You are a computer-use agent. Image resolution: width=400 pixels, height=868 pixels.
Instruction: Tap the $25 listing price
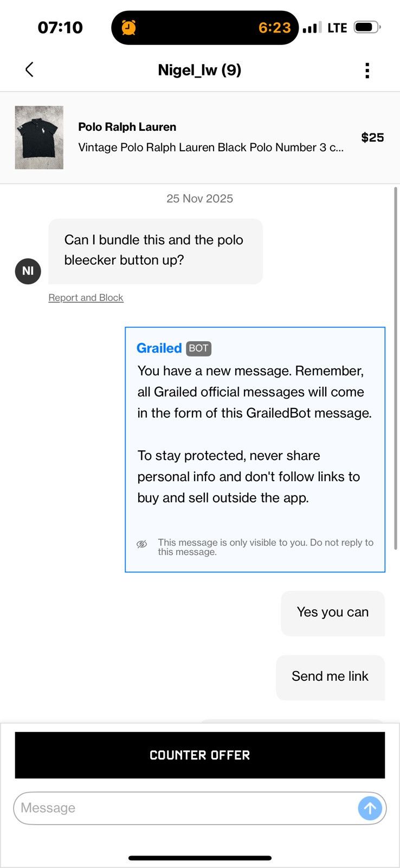pyautogui.click(x=373, y=138)
